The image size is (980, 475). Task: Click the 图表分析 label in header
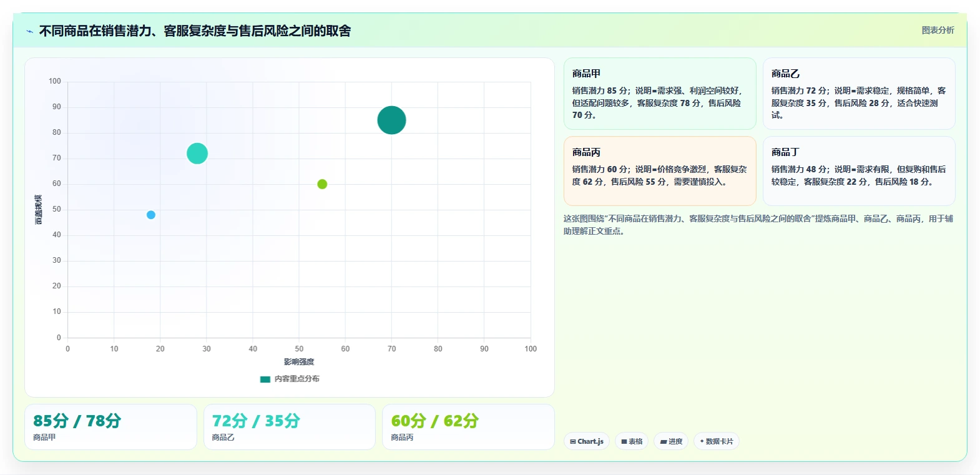coord(938,30)
